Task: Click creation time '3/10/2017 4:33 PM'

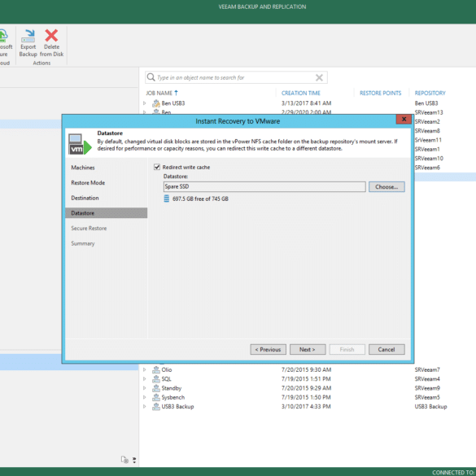Action: [306, 407]
